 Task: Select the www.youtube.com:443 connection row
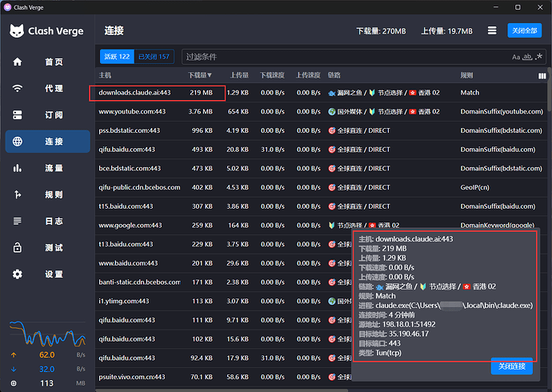pyautogui.click(x=321, y=112)
